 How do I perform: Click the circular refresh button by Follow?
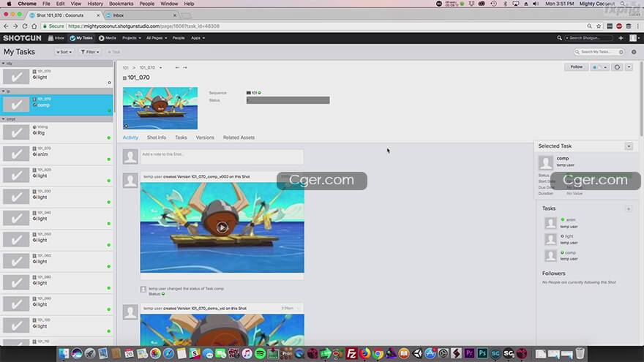(617, 67)
